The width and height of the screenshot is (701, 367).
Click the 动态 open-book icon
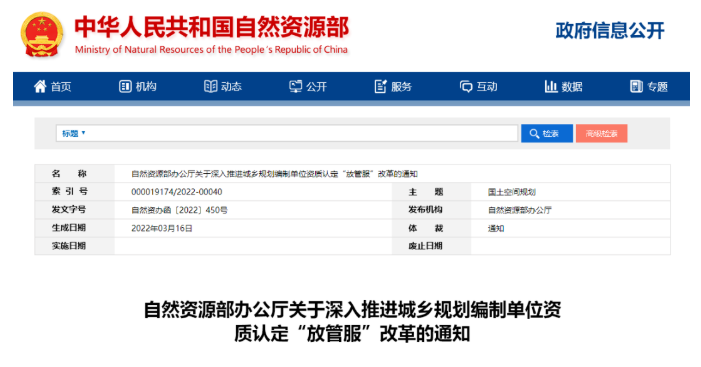point(210,86)
